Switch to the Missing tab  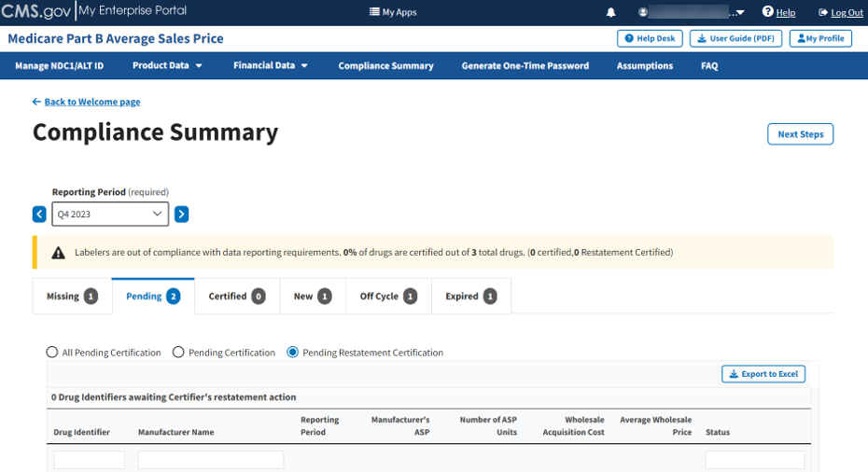[72, 296]
